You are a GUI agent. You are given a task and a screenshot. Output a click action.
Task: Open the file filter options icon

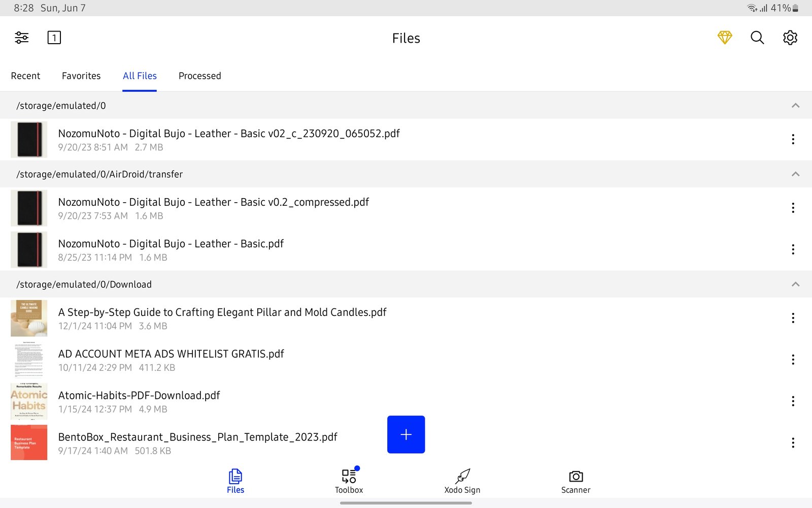tap(22, 38)
